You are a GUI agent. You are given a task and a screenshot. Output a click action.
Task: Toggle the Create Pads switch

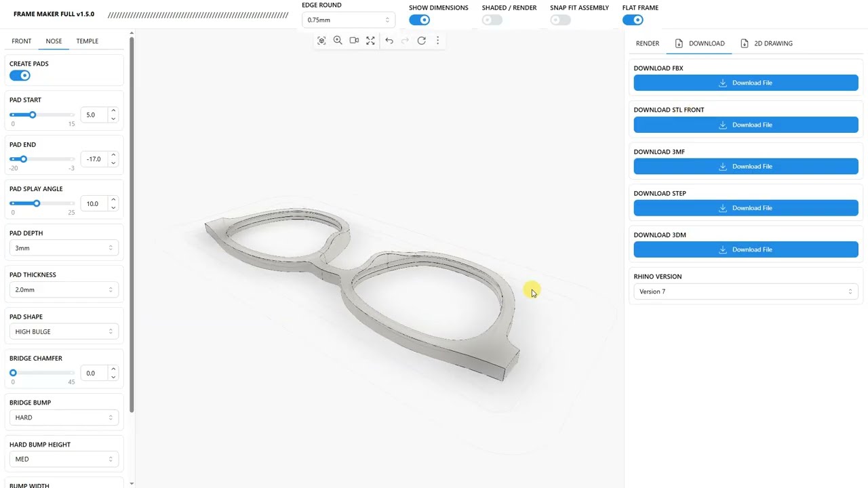(x=20, y=75)
